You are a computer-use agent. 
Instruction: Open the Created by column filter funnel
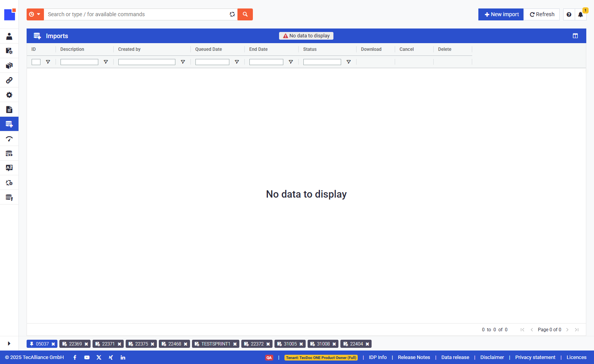tap(183, 62)
